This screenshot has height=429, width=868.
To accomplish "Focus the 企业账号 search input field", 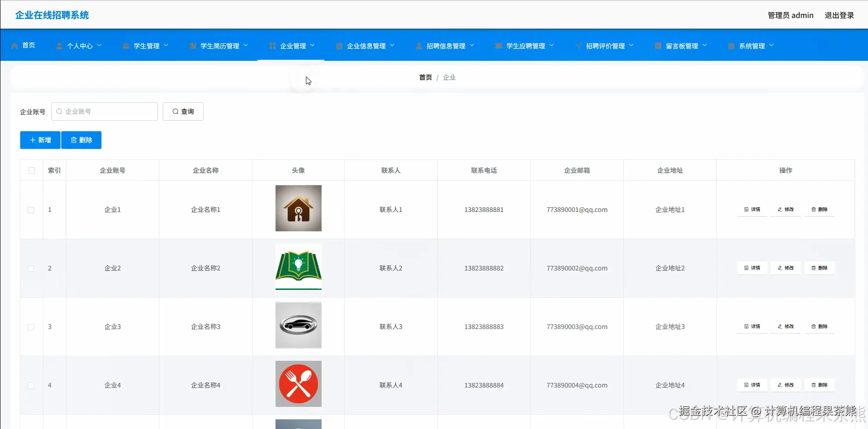I will (x=105, y=112).
